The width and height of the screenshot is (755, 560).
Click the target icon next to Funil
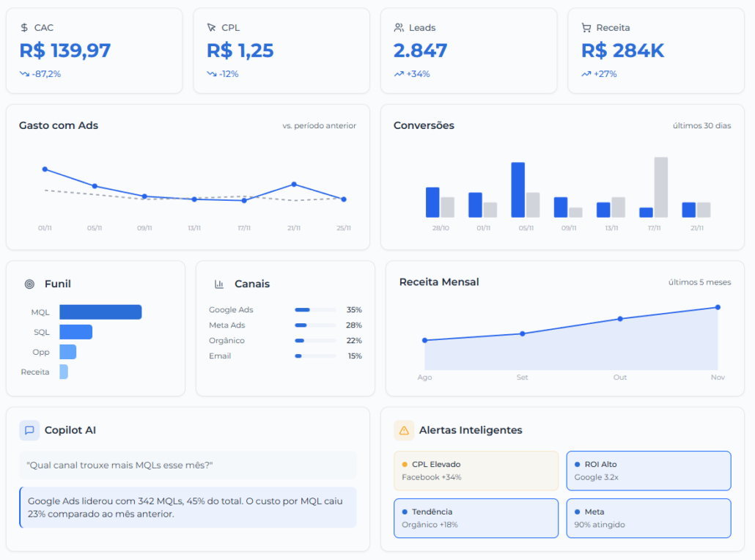click(29, 284)
